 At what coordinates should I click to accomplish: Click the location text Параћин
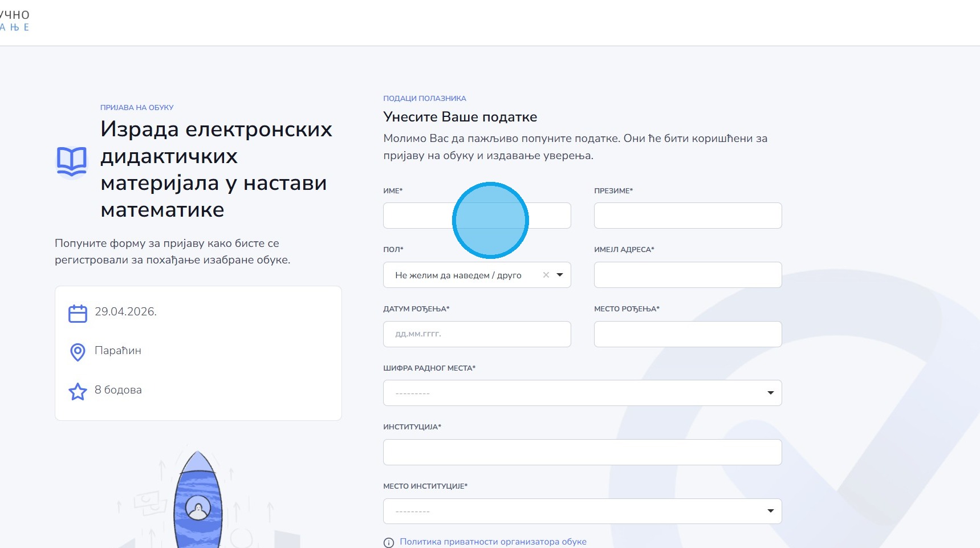[118, 351]
